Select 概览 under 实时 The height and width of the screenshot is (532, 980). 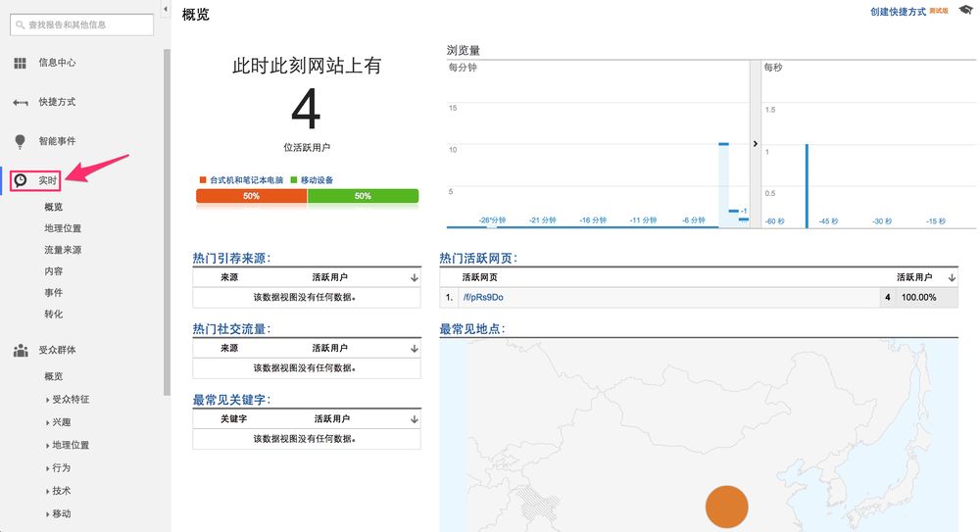(x=54, y=207)
